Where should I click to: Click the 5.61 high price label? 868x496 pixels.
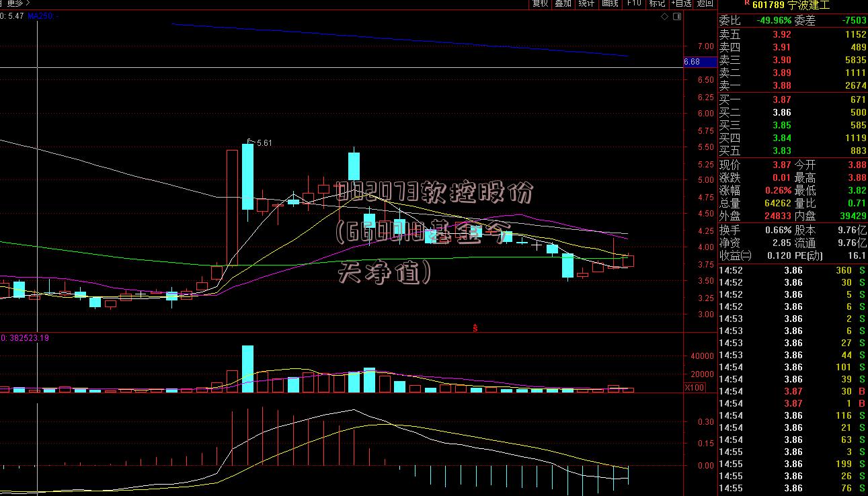click(264, 142)
